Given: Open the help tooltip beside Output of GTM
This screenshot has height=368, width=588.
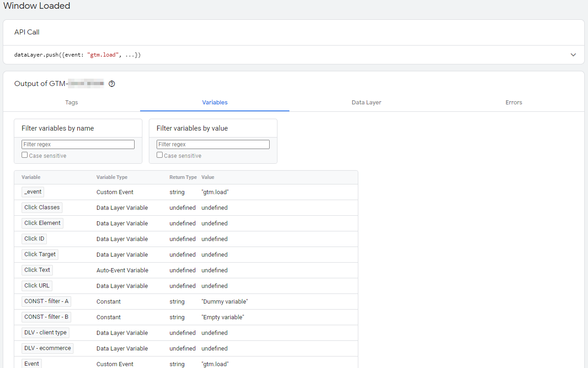Looking at the screenshot, I should (112, 83).
